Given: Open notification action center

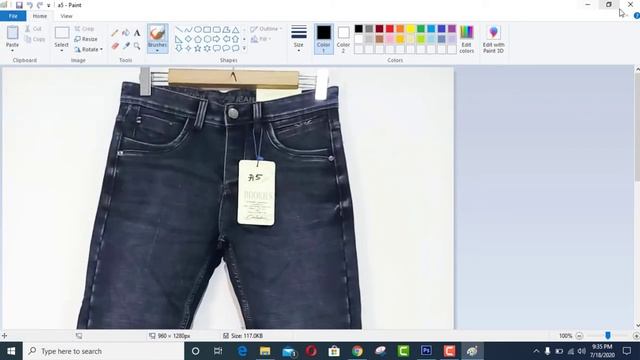Looking at the screenshot, I should point(627,351).
